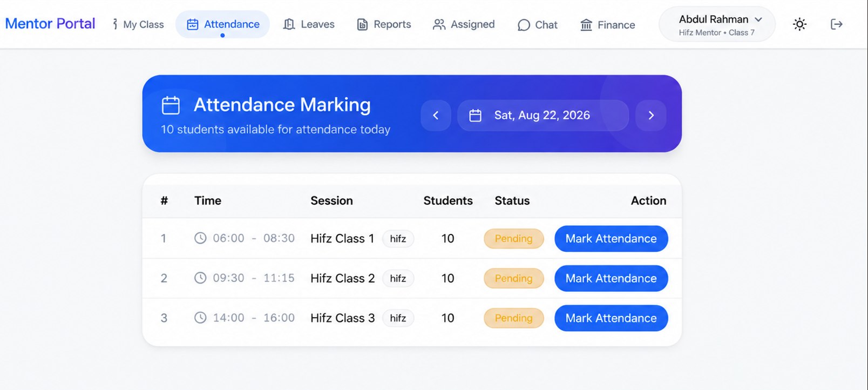Click the clock icon in the 14:00 row
The width and height of the screenshot is (868, 390).
200,318
